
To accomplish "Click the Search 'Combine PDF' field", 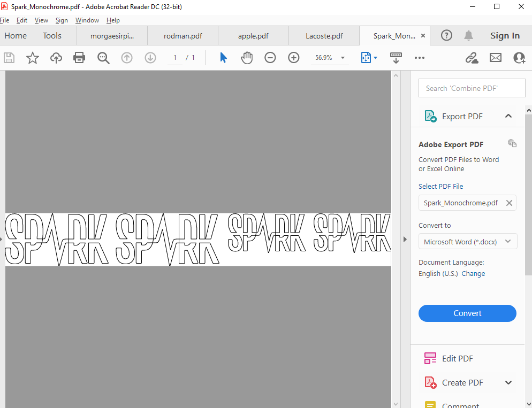I will (x=472, y=88).
